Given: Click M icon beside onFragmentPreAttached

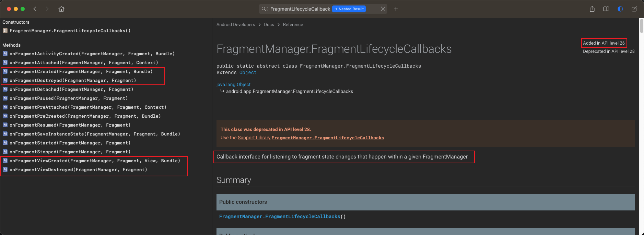Looking at the screenshot, I should (x=5, y=107).
